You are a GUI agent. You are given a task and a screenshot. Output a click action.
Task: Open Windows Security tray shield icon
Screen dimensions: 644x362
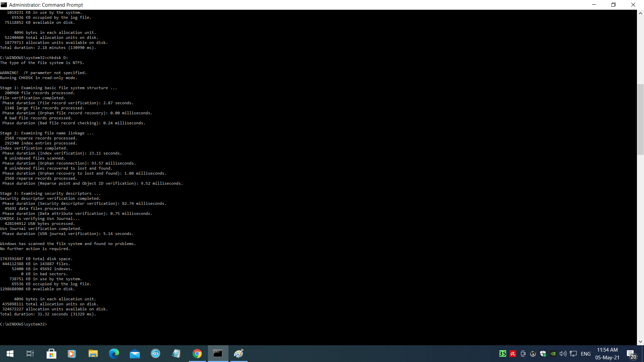(543, 354)
